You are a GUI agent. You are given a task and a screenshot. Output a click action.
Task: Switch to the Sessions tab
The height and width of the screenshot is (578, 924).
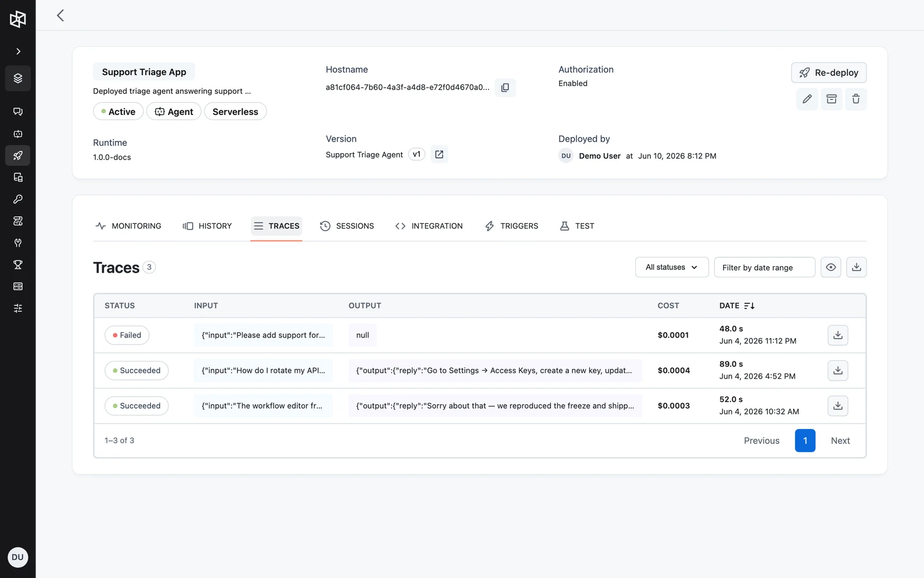pyautogui.click(x=347, y=226)
